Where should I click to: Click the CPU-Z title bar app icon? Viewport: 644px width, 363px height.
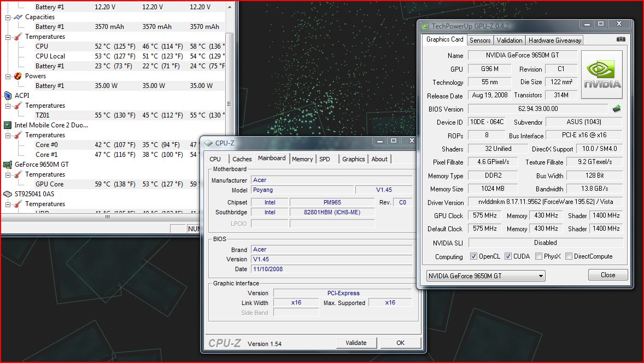tap(209, 143)
